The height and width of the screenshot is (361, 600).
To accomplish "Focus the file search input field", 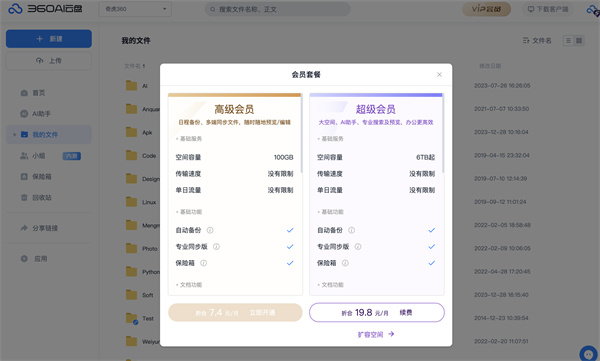I will coord(277,9).
